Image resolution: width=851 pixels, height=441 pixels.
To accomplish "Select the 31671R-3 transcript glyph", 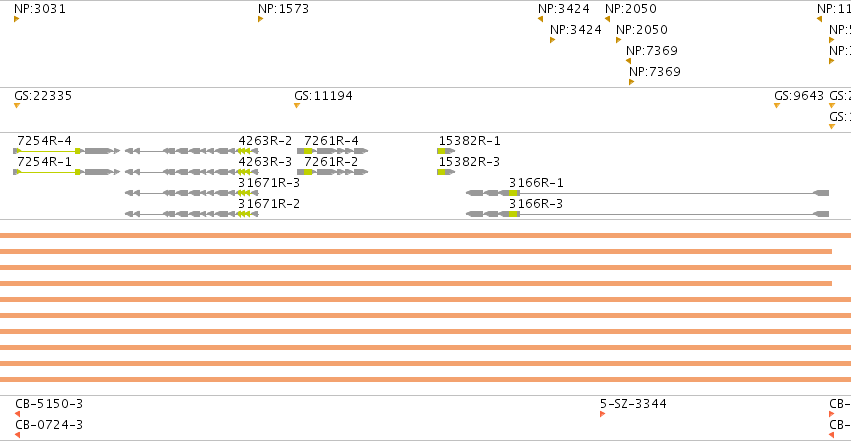I will coord(192,193).
